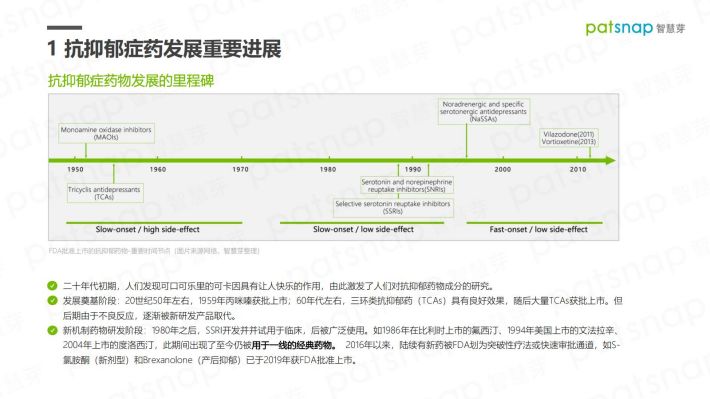The height and width of the screenshot is (399, 710).
Task: Select the Monoamine oxidase inhibitors (MAOIs) label box
Action: (x=106, y=133)
